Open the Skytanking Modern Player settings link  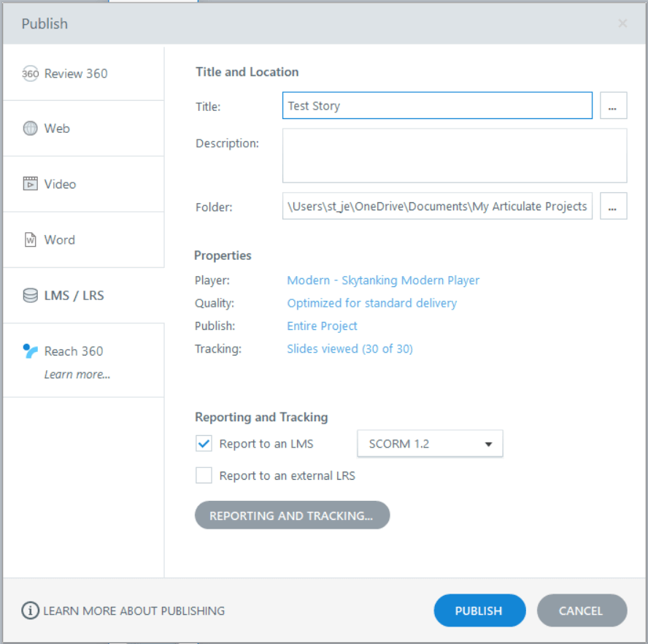tap(383, 280)
